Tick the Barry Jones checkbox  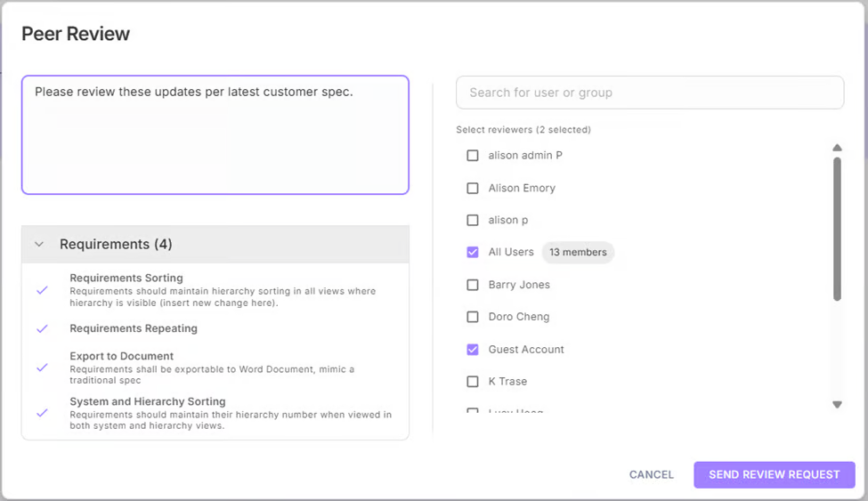pyautogui.click(x=473, y=285)
